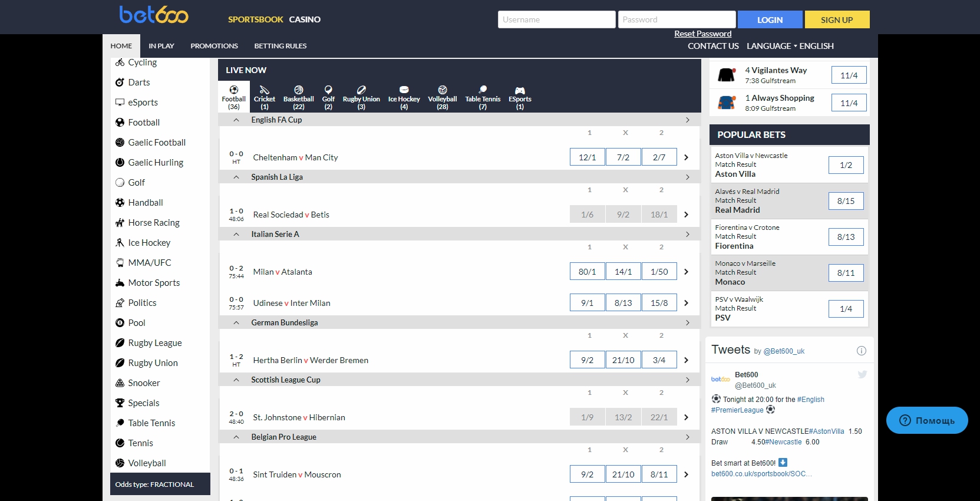Select the Politics icon in the sidebar
Image resolution: width=980 pixels, height=501 pixels.
click(120, 303)
